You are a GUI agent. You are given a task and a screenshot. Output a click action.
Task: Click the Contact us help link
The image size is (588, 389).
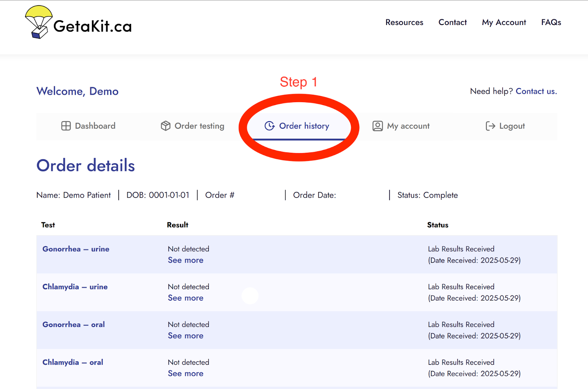(x=536, y=91)
